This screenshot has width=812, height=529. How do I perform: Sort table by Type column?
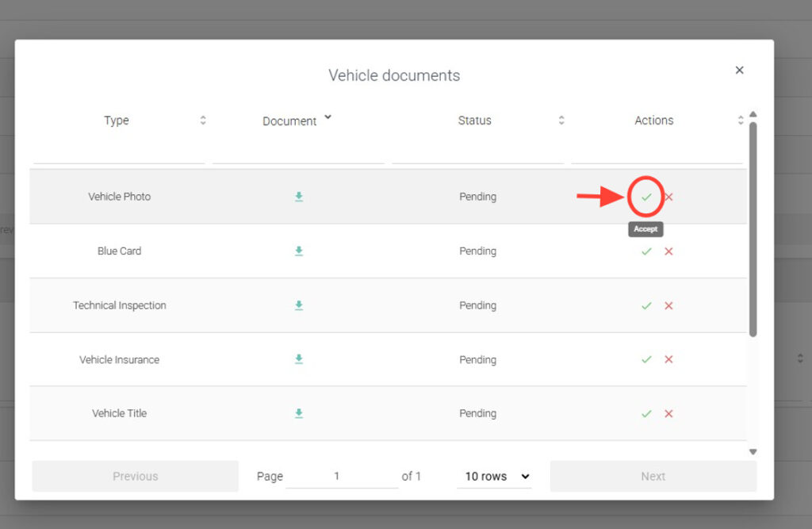(203, 121)
